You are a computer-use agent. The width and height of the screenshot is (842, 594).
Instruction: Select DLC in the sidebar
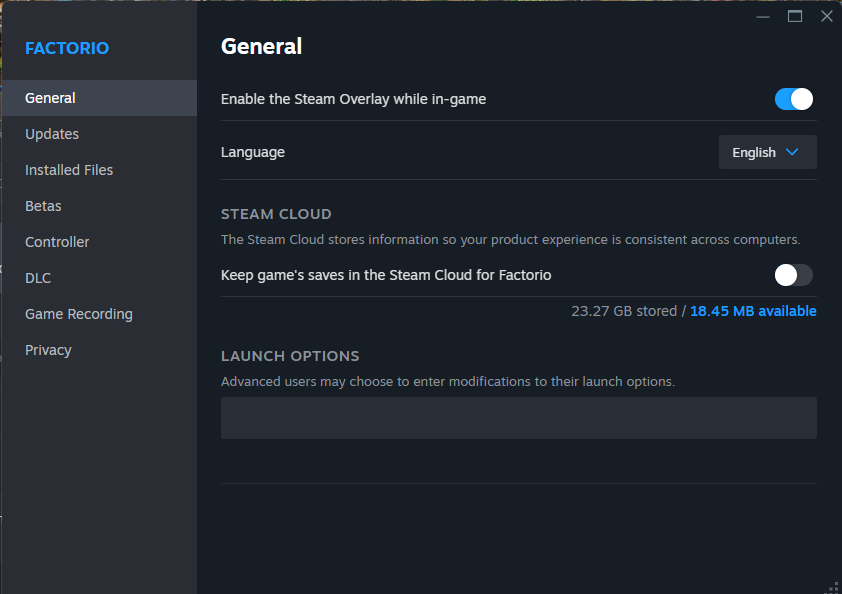(99, 278)
